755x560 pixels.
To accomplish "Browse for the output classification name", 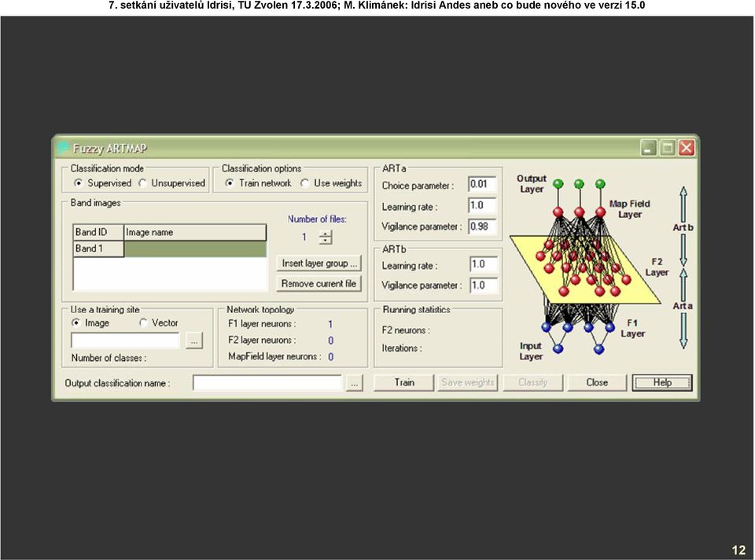I will coord(355,383).
